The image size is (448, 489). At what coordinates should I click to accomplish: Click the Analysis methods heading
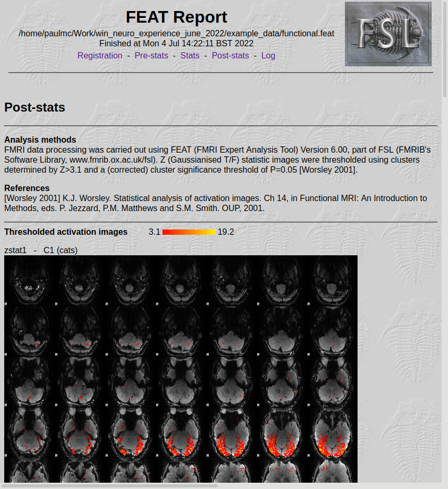pos(40,139)
